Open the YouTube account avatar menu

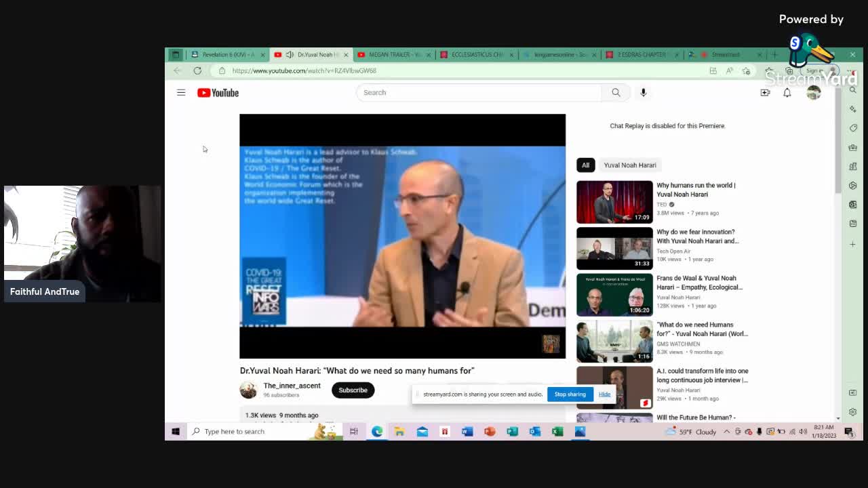(x=814, y=93)
